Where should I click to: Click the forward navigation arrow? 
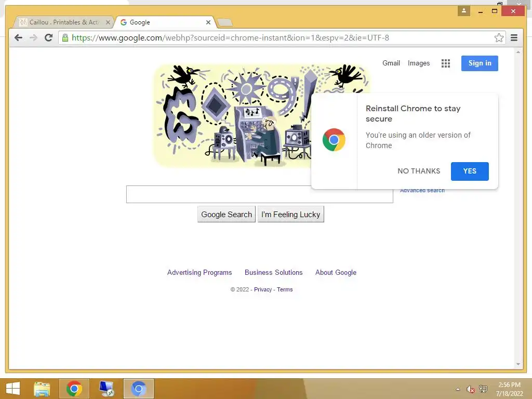(33, 37)
